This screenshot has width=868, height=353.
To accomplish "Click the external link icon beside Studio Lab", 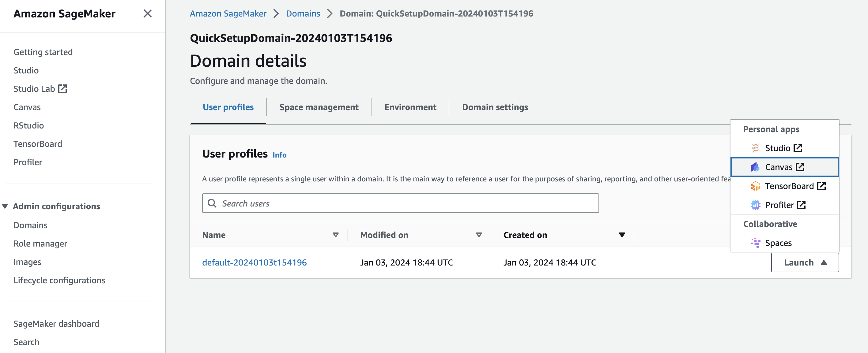I will click(62, 89).
